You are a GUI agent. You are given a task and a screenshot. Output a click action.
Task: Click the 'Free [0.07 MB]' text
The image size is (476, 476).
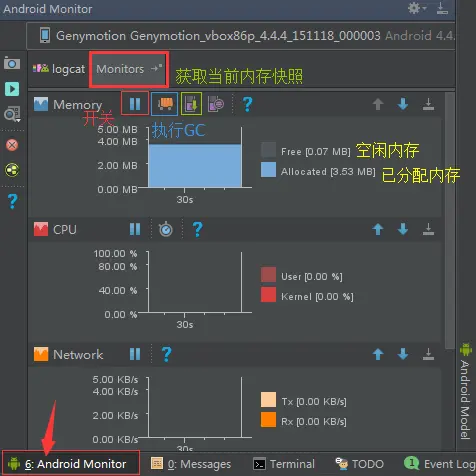point(316,152)
